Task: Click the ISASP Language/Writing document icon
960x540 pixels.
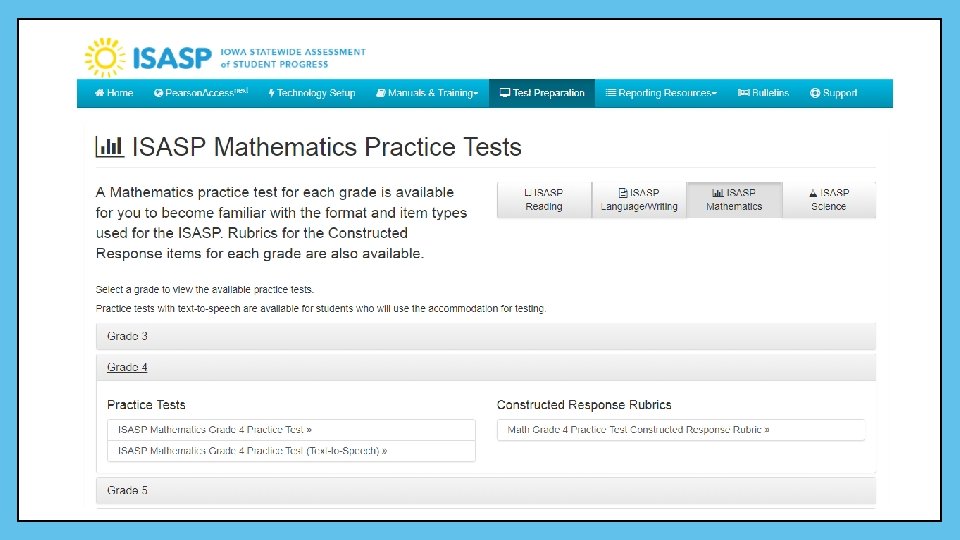Action: (x=623, y=193)
